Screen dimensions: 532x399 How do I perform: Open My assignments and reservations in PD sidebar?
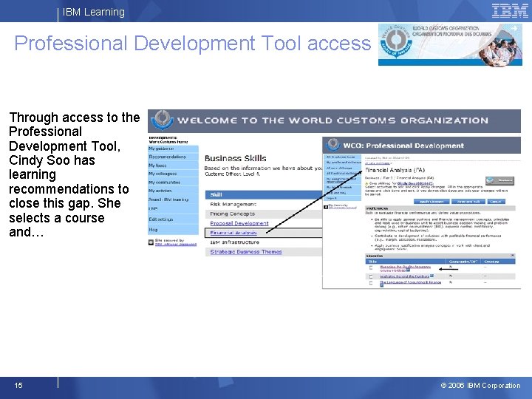(342, 180)
